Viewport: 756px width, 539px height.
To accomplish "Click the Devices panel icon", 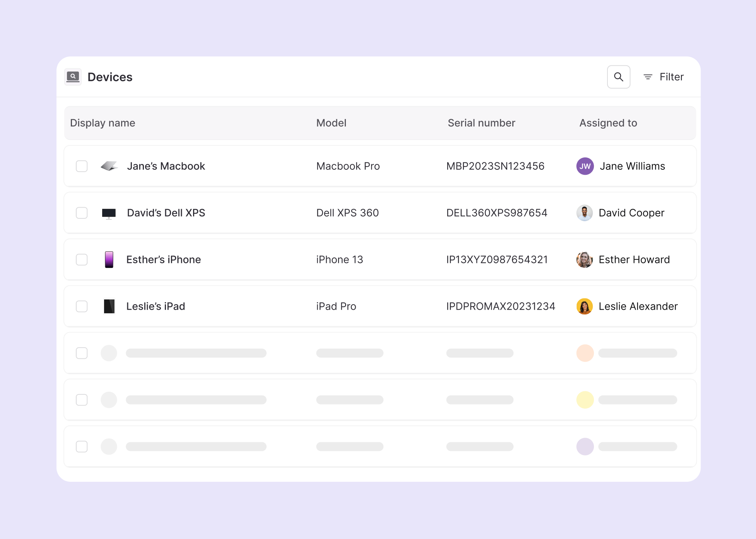I will click(x=73, y=77).
